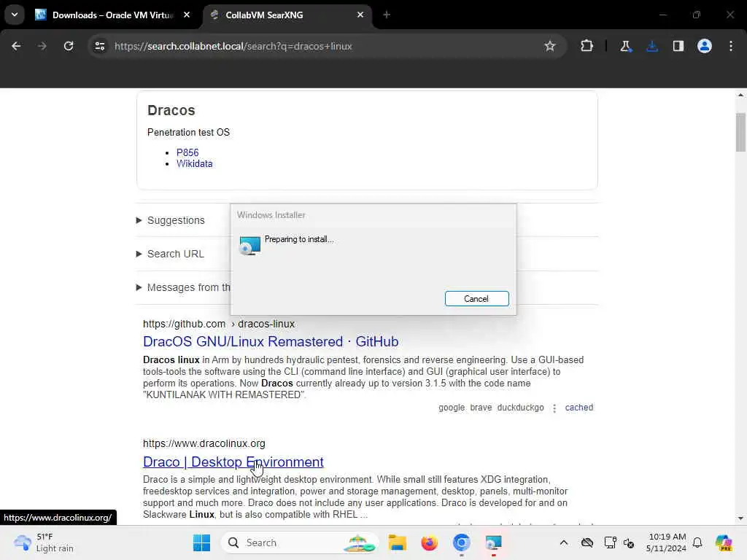Go back to the previous page
The image size is (747, 560).
click(x=16, y=46)
